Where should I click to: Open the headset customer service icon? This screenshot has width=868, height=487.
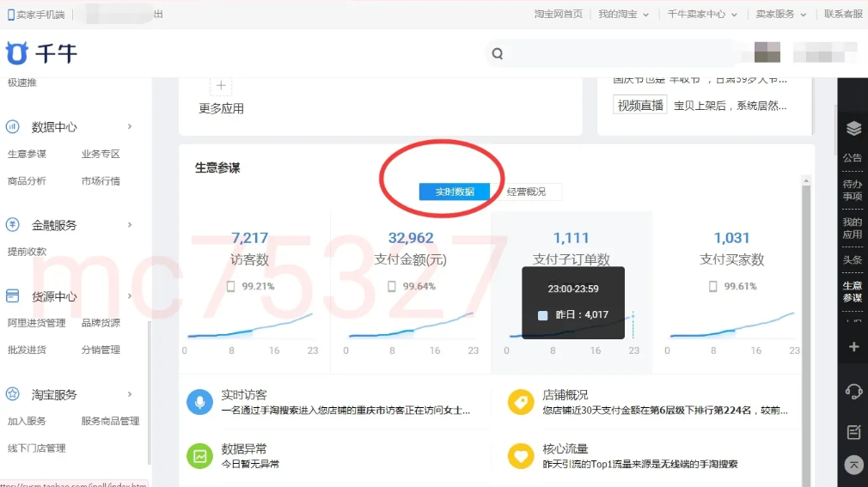pos(853,392)
